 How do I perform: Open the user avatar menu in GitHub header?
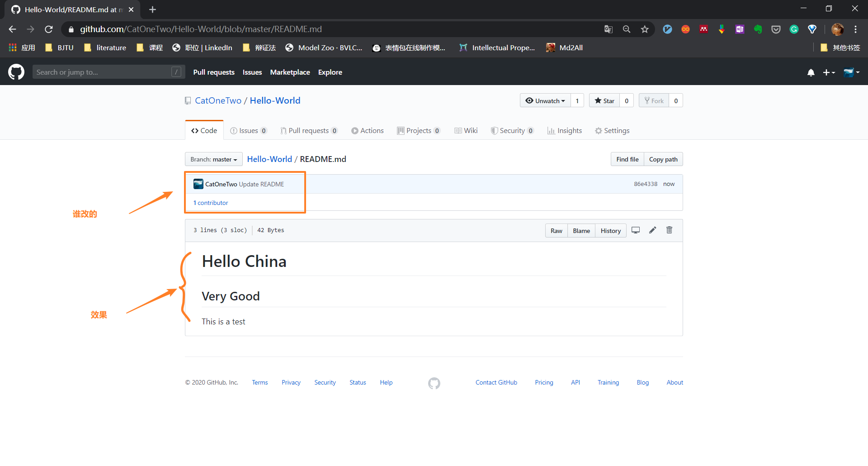pyautogui.click(x=851, y=72)
